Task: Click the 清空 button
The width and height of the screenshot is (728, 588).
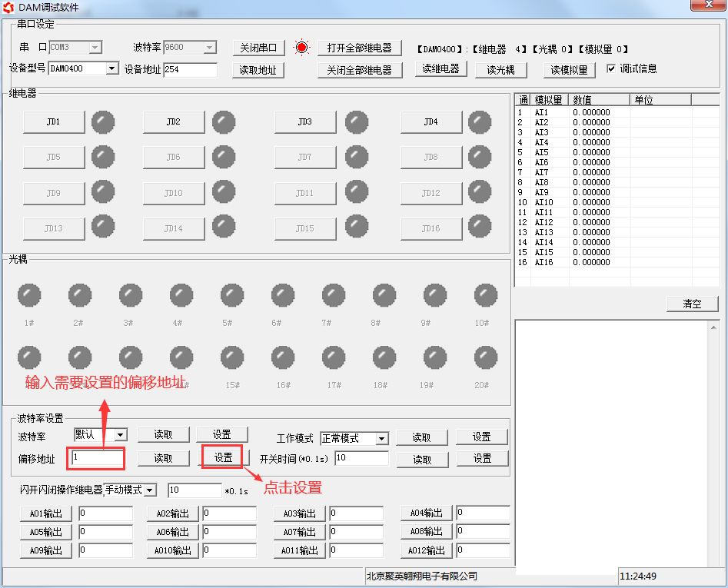Action: (x=692, y=304)
